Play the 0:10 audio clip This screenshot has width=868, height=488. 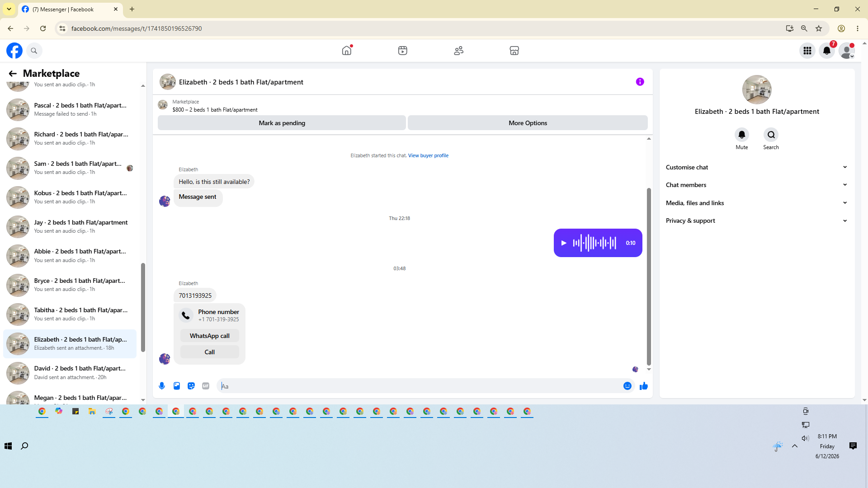[x=564, y=243]
